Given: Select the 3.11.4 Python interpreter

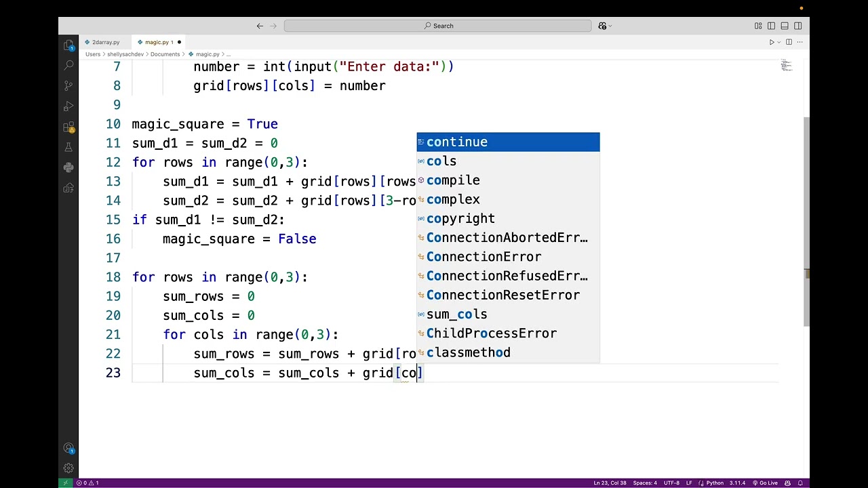Looking at the screenshot, I should (x=736, y=483).
